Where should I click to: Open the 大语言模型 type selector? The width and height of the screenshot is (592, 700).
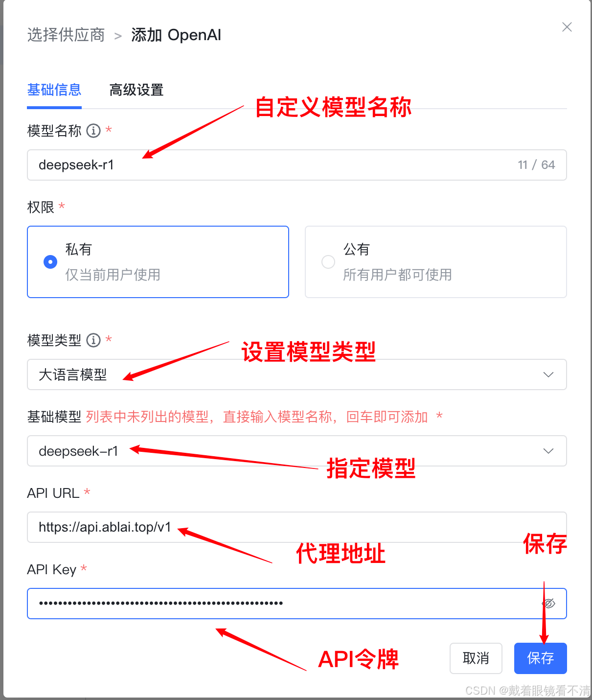(297, 375)
